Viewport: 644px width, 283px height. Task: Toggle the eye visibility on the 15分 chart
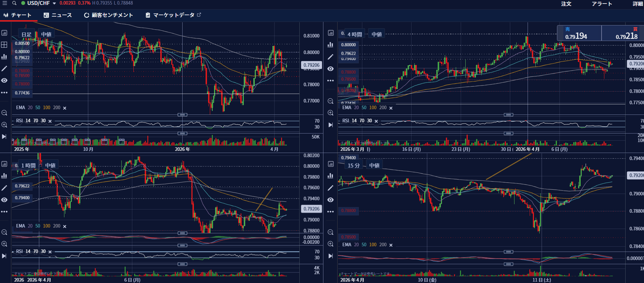point(330,200)
